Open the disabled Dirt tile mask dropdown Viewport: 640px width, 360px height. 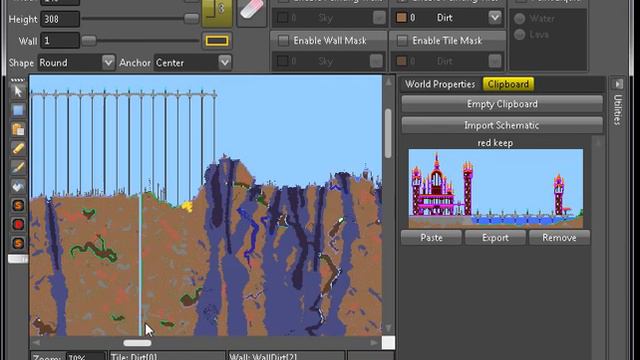(495, 61)
